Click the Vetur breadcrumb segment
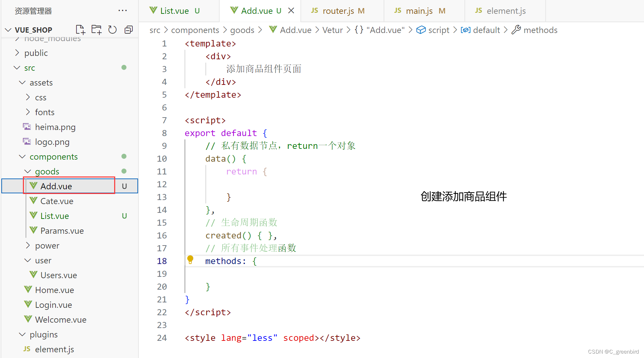 [332, 30]
